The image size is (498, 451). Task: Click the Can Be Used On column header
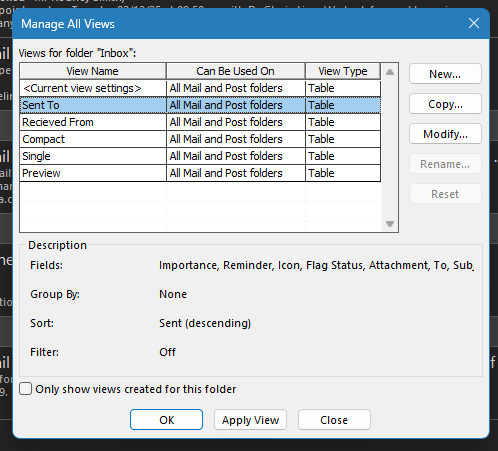[x=236, y=71]
